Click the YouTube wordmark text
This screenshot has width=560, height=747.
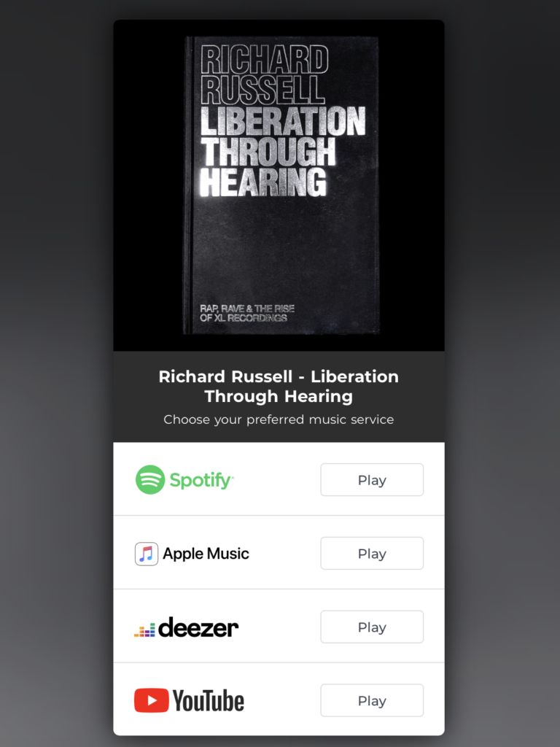pos(208,701)
